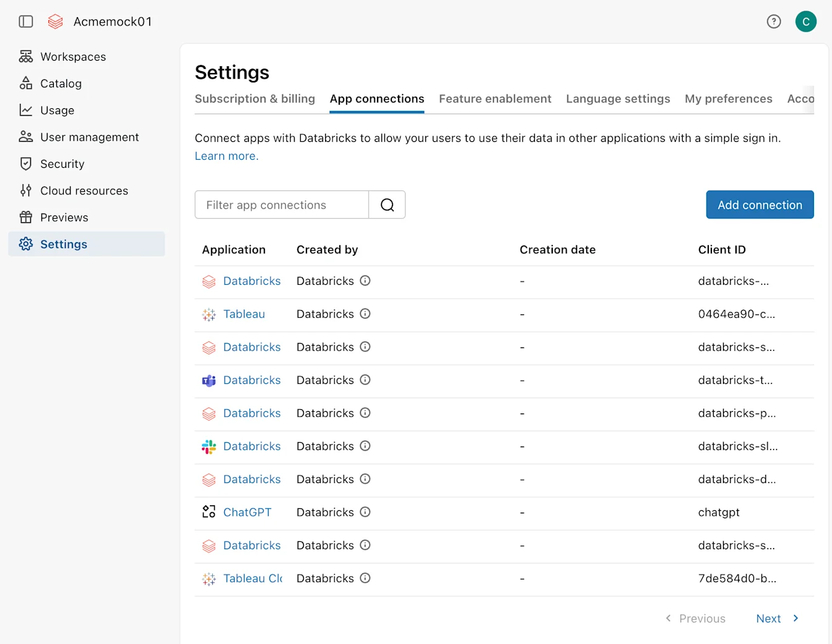832x644 pixels.
Task: Click info icon in the 7de584d0-b... row
Action: pos(365,578)
